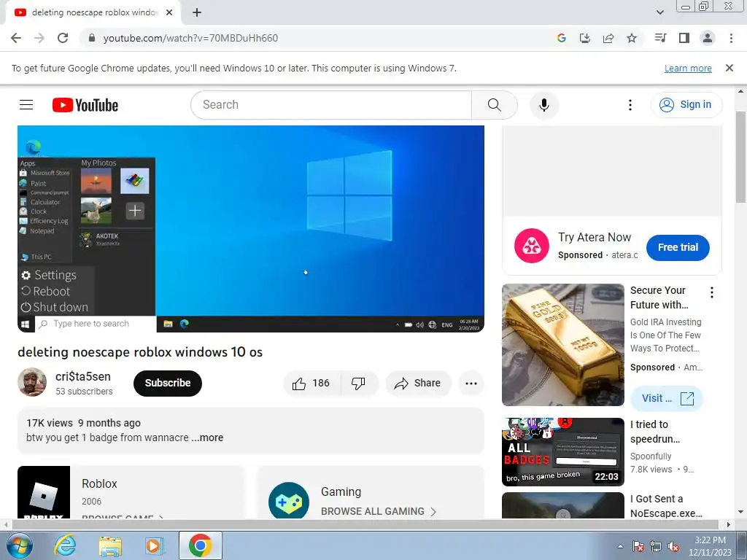Open Action Center flag icon
747x560 pixels.
coord(638,546)
